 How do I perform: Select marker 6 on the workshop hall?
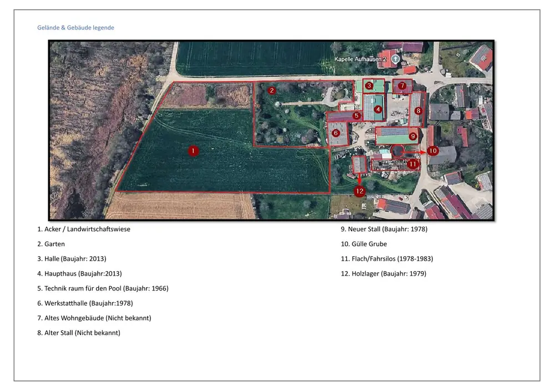point(336,133)
